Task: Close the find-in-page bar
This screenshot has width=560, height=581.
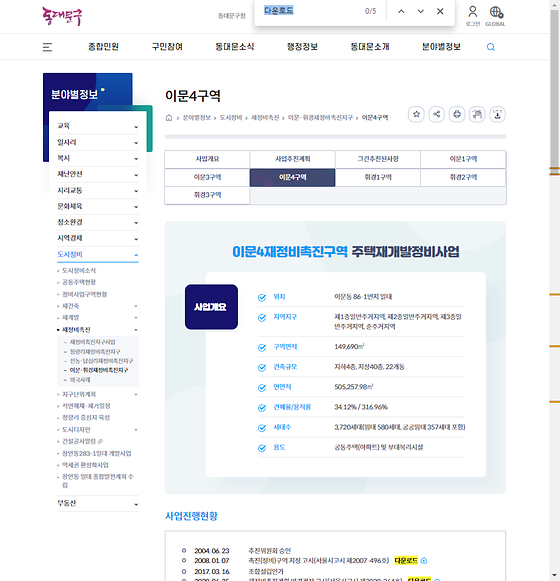Action: click(440, 11)
